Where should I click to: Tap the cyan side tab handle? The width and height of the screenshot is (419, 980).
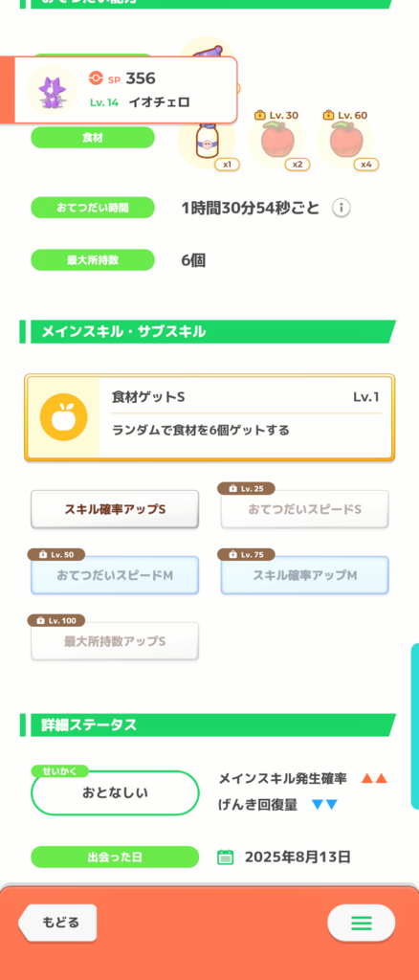414,726
